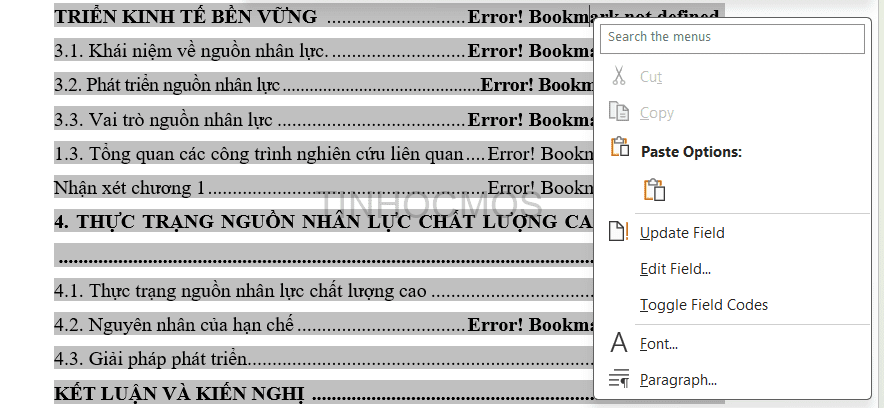Screen dimensions: 884x408
Task: Click the entry 3.3. Vai trò nguồn nhân lực
Action: click(x=163, y=119)
